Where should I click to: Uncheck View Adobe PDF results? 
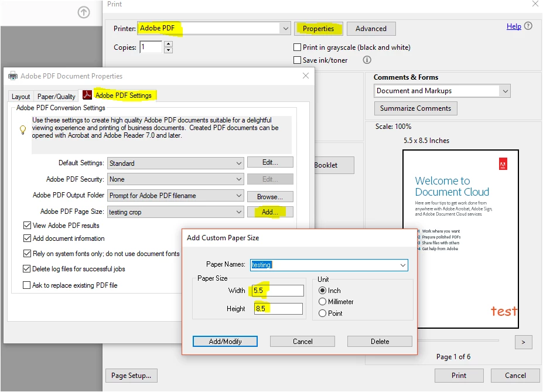pyautogui.click(x=27, y=226)
